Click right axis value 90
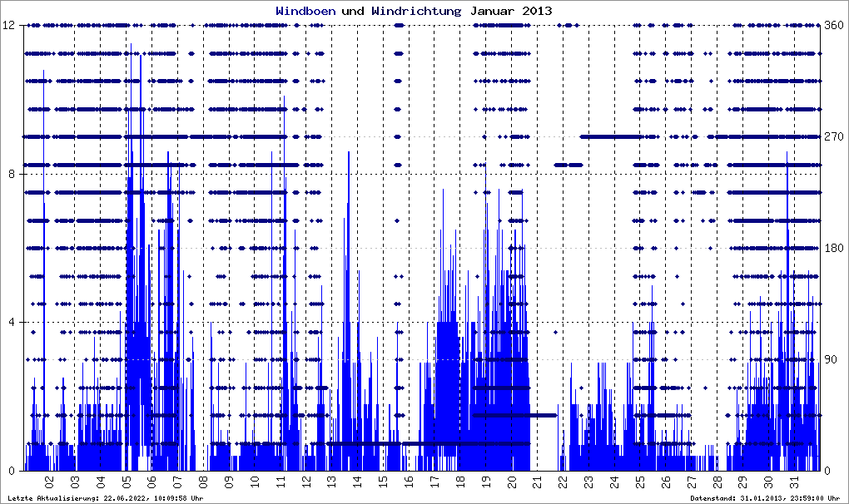 click(831, 359)
